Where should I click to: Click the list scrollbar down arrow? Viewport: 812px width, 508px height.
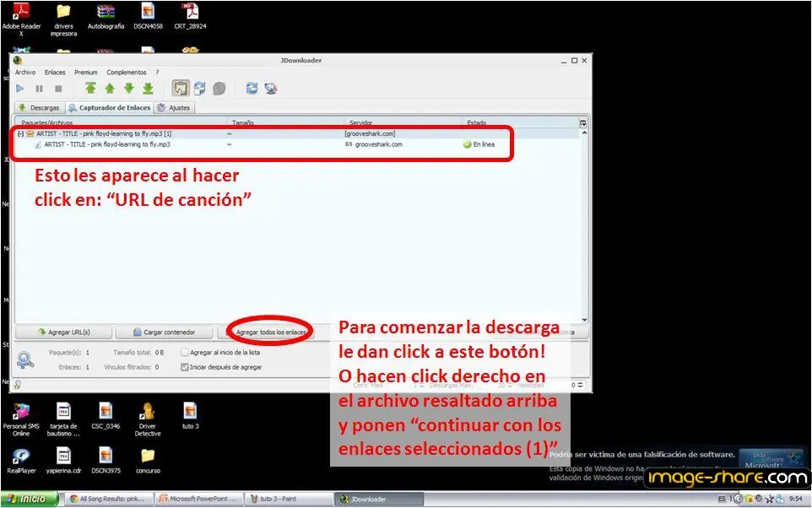tap(584, 320)
